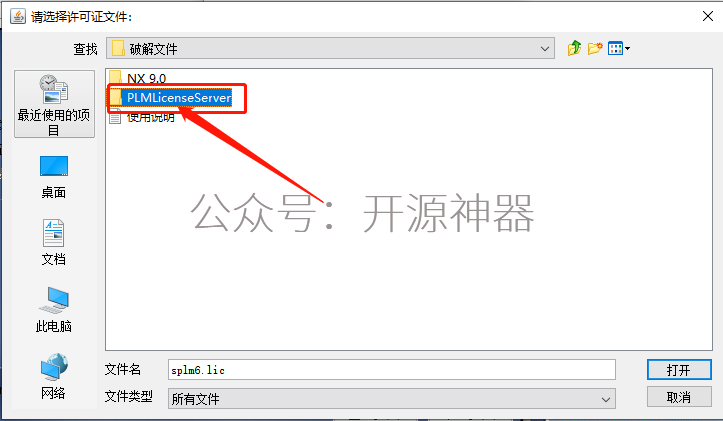This screenshot has height=421, width=723.
Task: Select the PLMLicenseServer folder
Action: (171, 98)
